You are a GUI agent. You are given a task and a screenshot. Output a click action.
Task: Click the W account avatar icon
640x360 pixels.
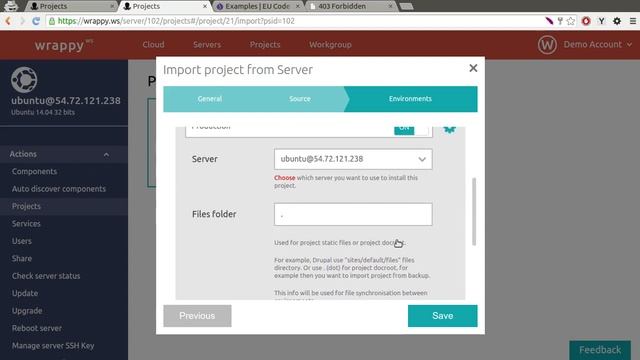click(547, 44)
